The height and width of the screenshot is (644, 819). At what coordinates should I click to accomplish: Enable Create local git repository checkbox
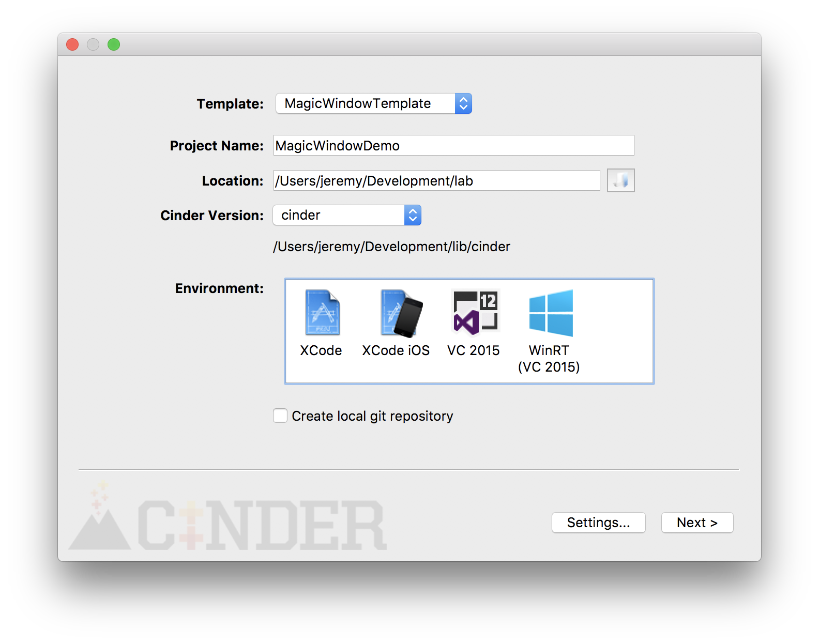(x=280, y=416)
